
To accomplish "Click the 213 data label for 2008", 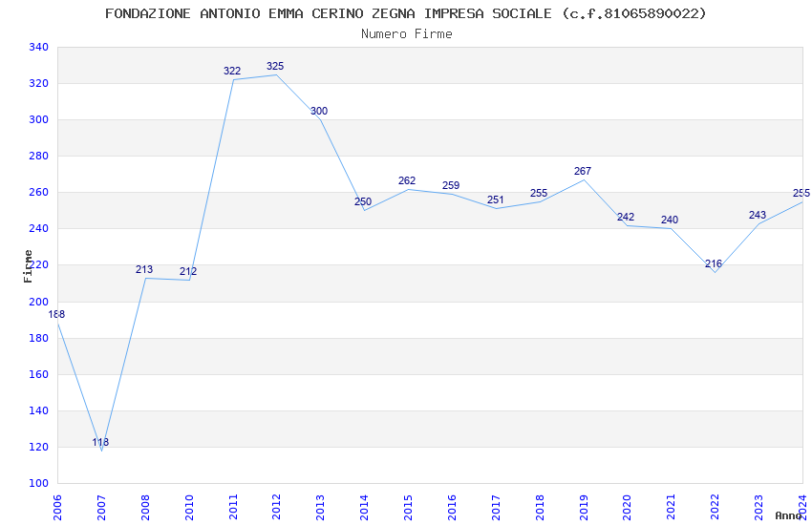I will tap(144, 269).
